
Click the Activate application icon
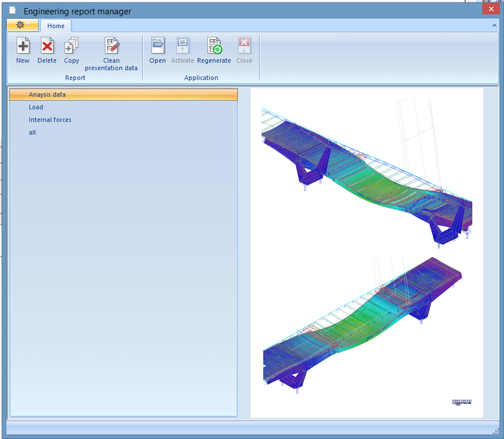183,45
